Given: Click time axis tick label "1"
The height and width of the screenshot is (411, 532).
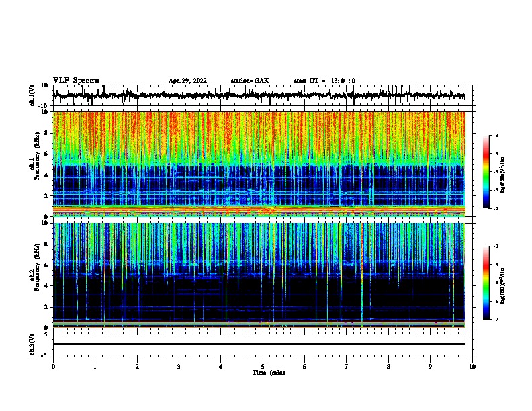Looking at the screenshot, I should tap(95, 367).
